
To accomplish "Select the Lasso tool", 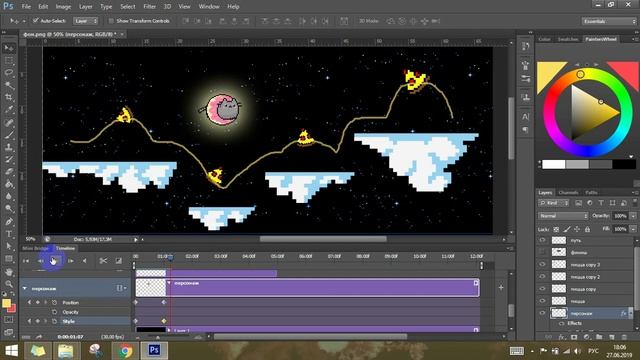I will coord(9,73).
